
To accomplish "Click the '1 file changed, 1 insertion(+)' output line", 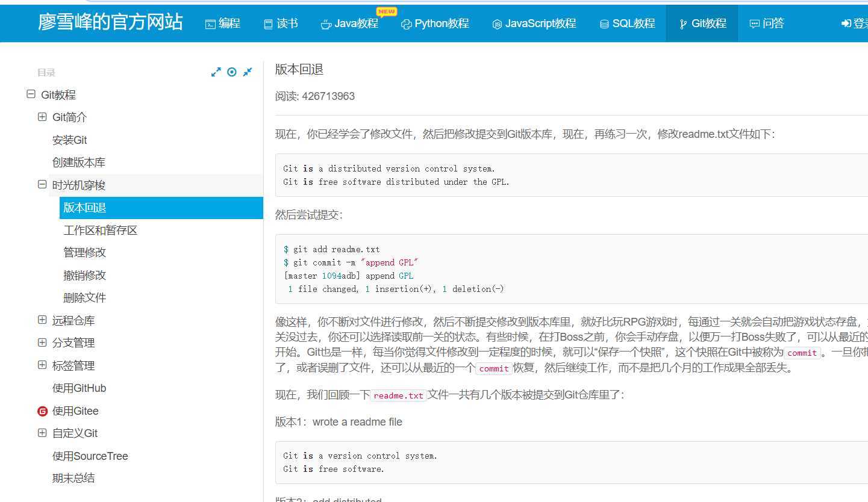I will point(396,289).
